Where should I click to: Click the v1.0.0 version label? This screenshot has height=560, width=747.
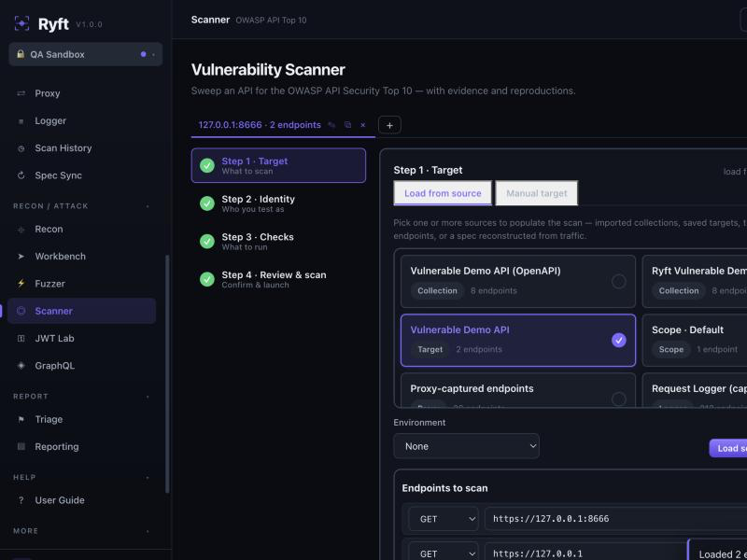(x=89, y=24)
